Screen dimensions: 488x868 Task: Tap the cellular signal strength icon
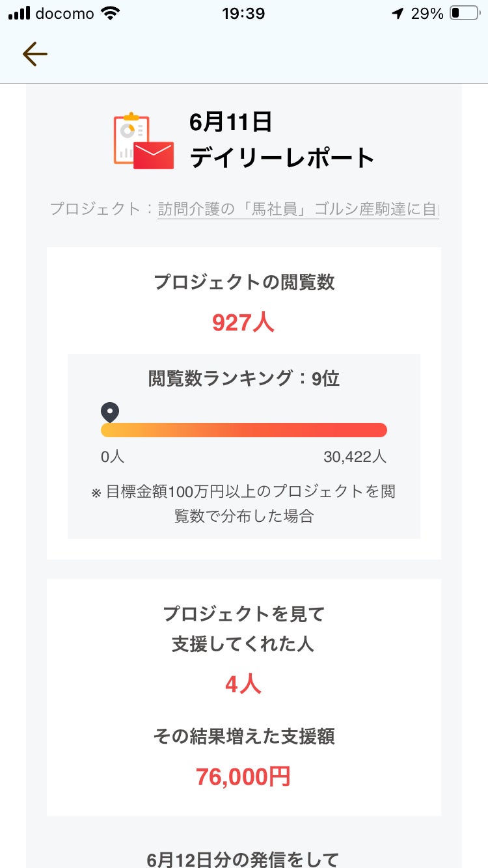pos(20,14)
